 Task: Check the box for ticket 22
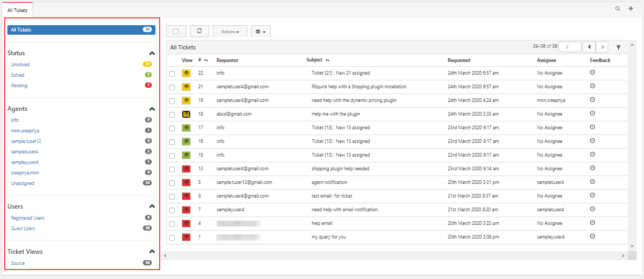(x=172, y=74)
